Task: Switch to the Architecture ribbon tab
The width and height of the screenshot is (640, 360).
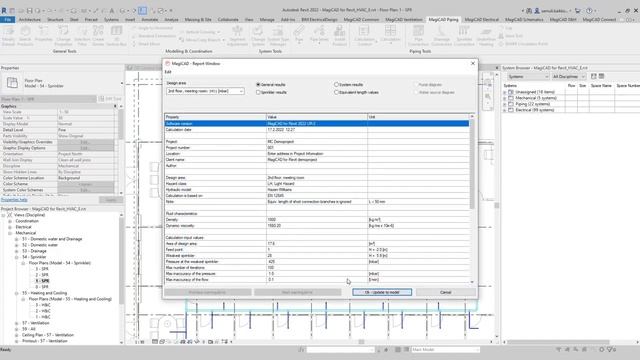Action: coord(30,19)
